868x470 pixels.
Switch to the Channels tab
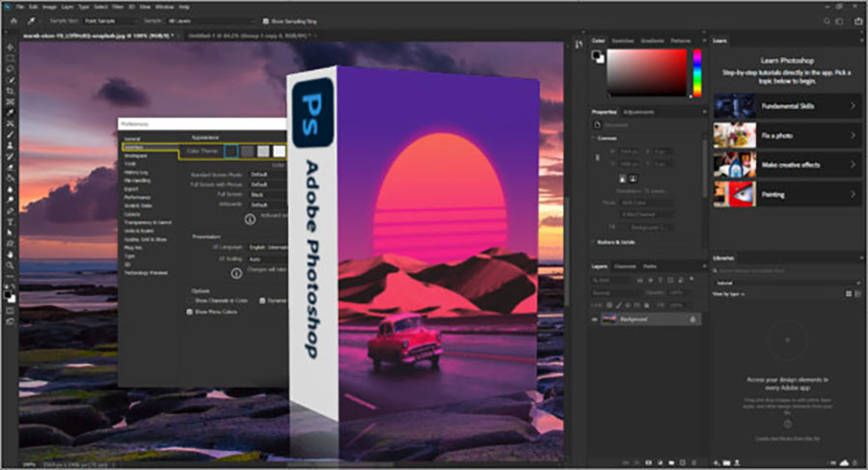[x=625, y=266]
